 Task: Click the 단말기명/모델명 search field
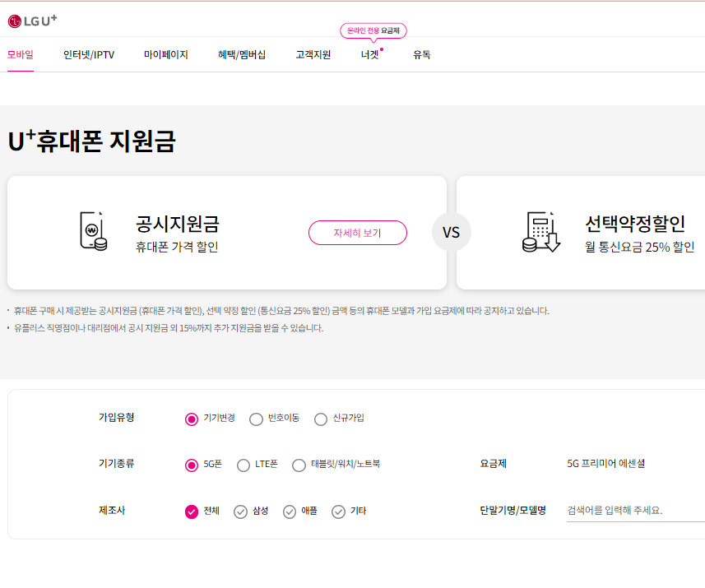tap(636, 511)
